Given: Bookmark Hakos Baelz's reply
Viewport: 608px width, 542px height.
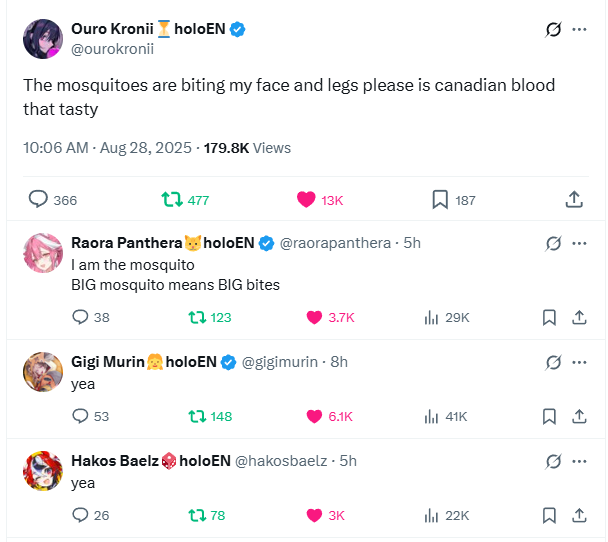Looking at the screenshot, I should pos(549,515).
